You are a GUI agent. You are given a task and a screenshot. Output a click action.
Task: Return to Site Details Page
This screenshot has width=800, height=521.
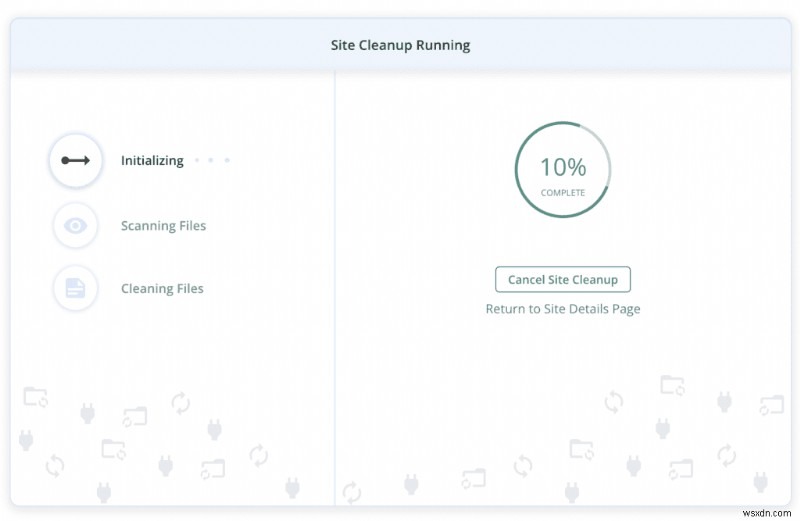tap(563, 309)
